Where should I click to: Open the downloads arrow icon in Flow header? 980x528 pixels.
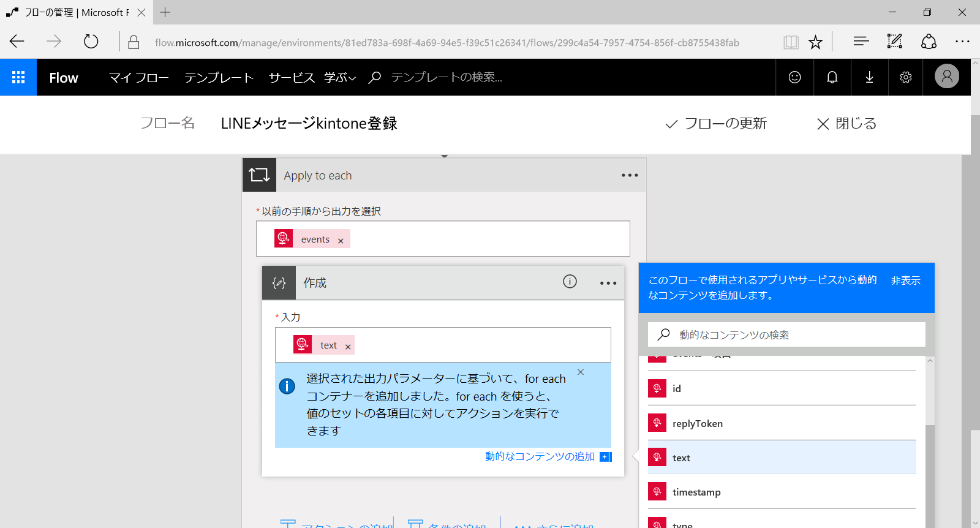pyautogui.click(x=869, y=77)
